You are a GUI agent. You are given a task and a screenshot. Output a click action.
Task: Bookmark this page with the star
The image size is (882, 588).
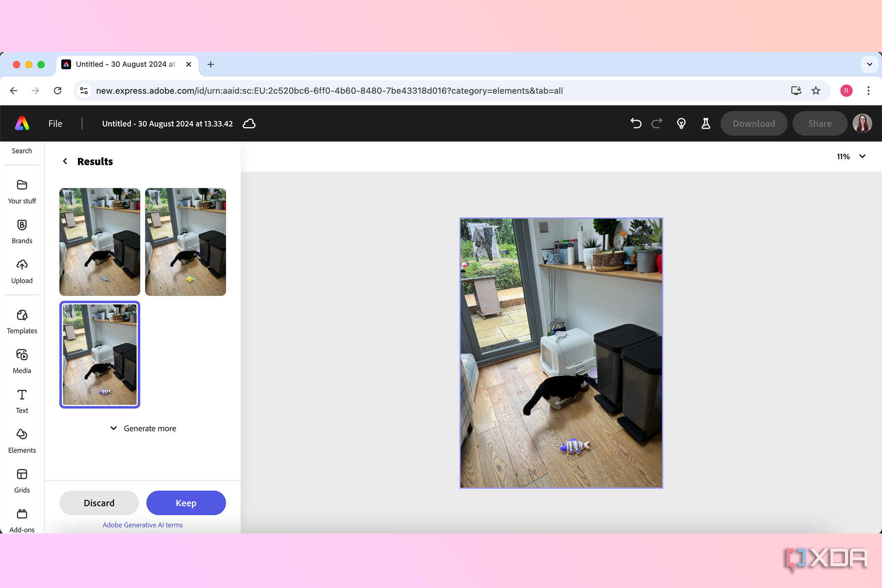[816, 91]
